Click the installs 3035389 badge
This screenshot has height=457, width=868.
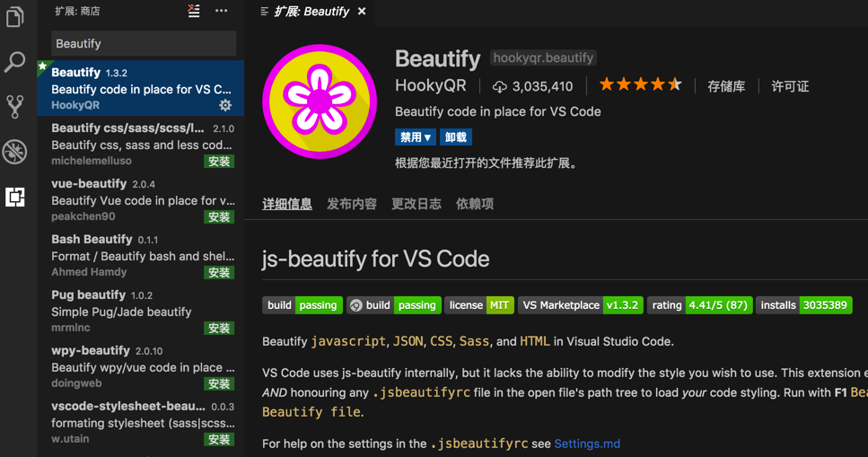tap(803, 305)
